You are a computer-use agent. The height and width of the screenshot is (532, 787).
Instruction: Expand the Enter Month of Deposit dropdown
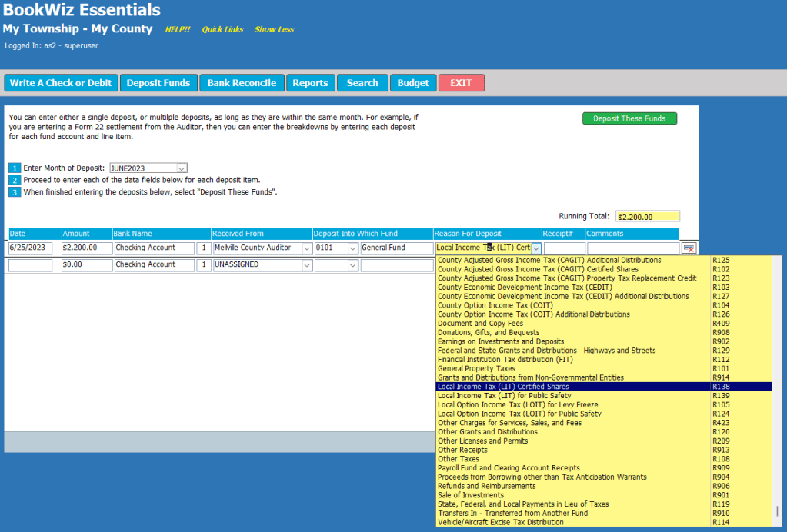point(182,168)
